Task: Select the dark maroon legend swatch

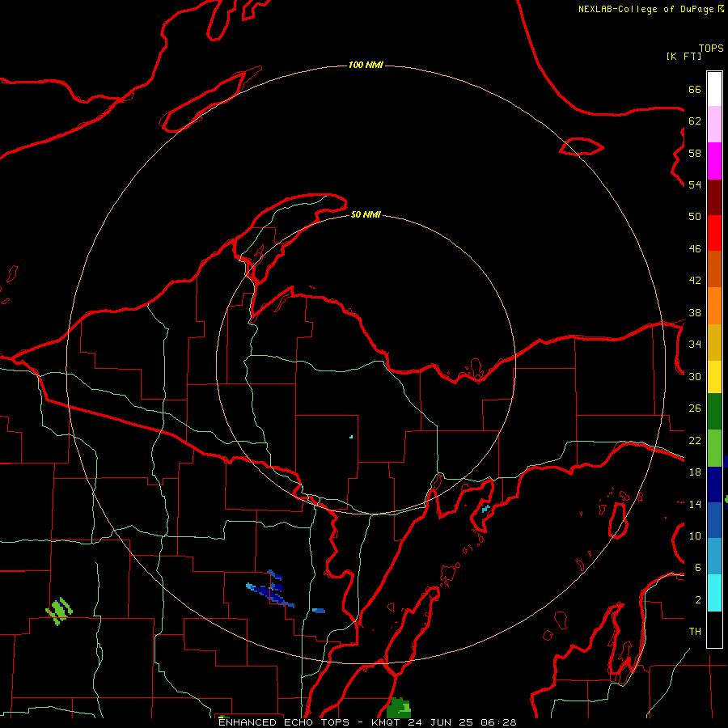Action: pos(714,197)
